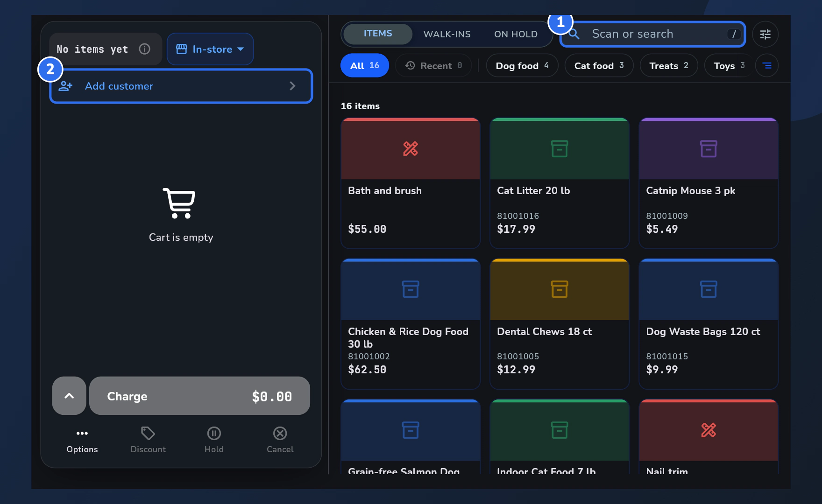Filter by the Recent category chip
Viewport: 822px width, 504px height.
433,66
